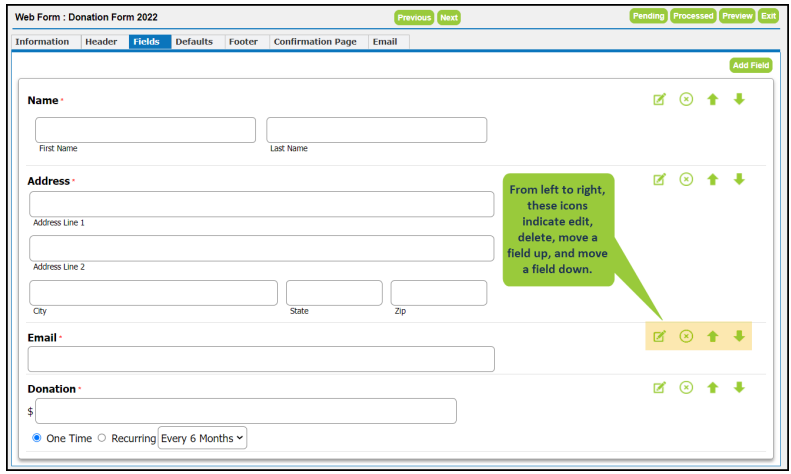Click the 'Name' field heading
Viewport: 791px width, 474px height.
click(43, 100)
